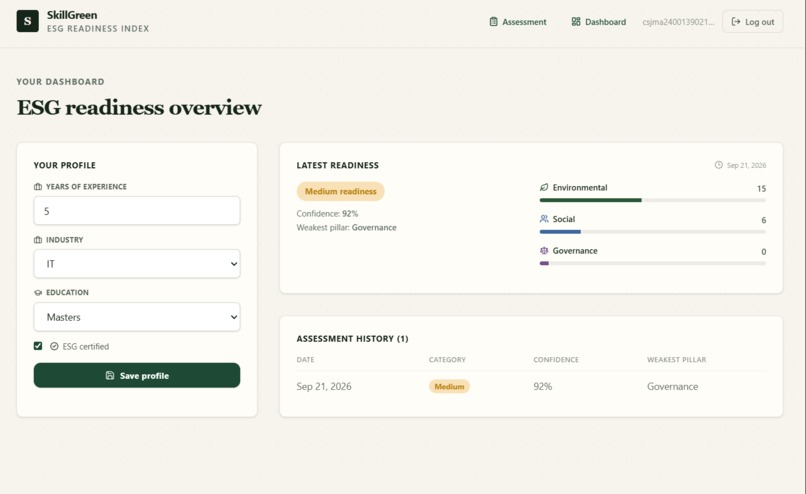Click the Dashboard grid icon
Image resolution: width=806 pixels, height=494 pixels.
[576, 22]
